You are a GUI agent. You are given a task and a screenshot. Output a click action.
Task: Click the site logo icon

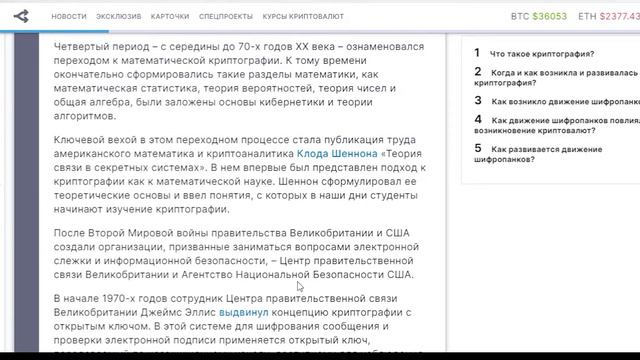(x=21, y=16)
